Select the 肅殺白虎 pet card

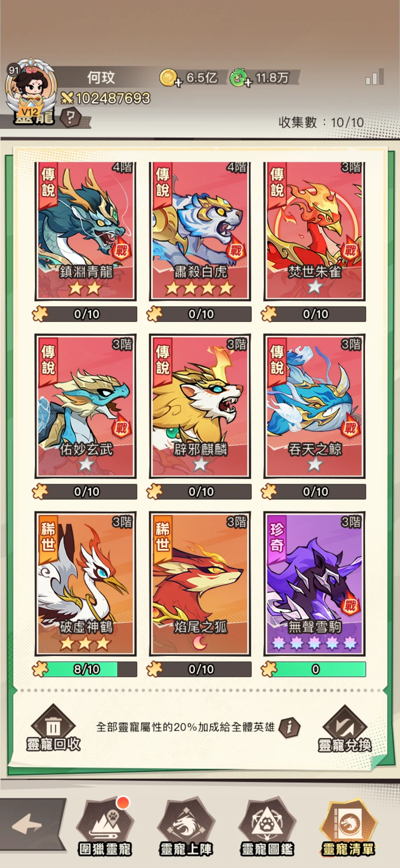(200, 231)
